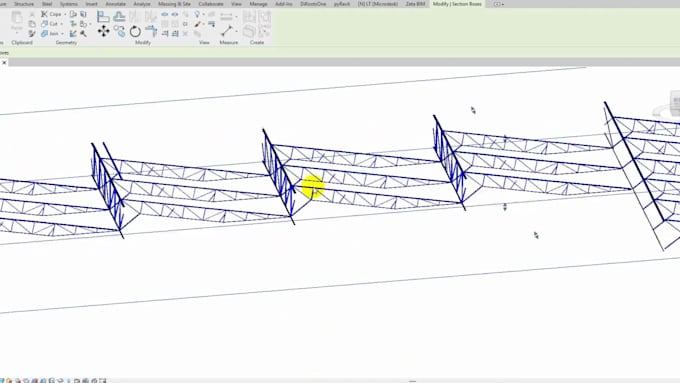
Task: Select the Move tool
Action: pyautogui.click(x=104, y=31)
